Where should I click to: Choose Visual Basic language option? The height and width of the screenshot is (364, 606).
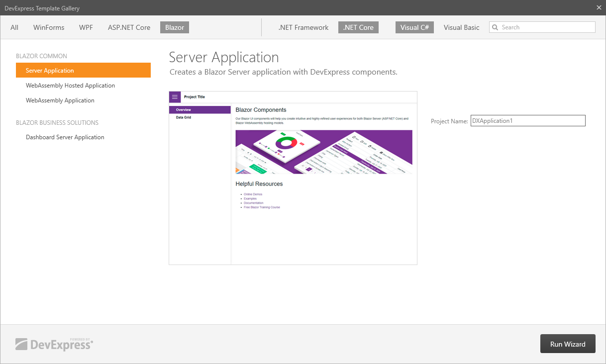point(462,27)
